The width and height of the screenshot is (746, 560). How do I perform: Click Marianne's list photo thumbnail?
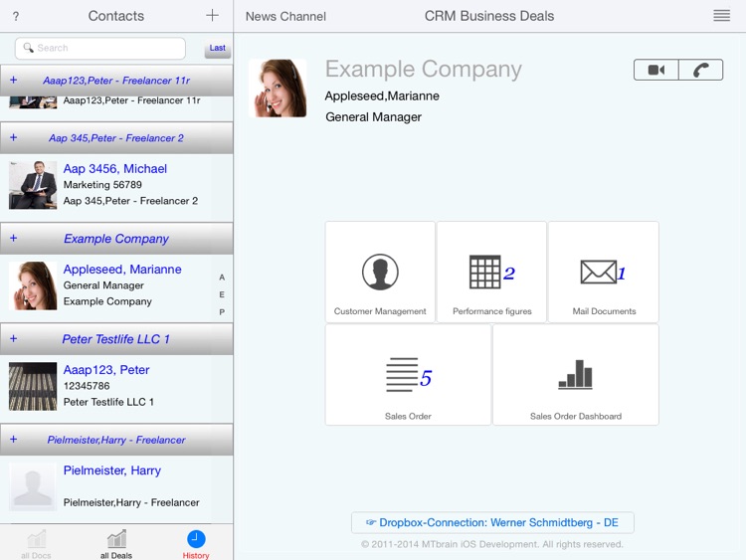pyautogui.click(x=33, y=285)
